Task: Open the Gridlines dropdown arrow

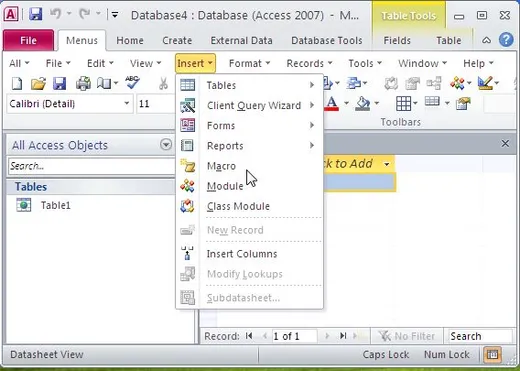Action: 415,103
